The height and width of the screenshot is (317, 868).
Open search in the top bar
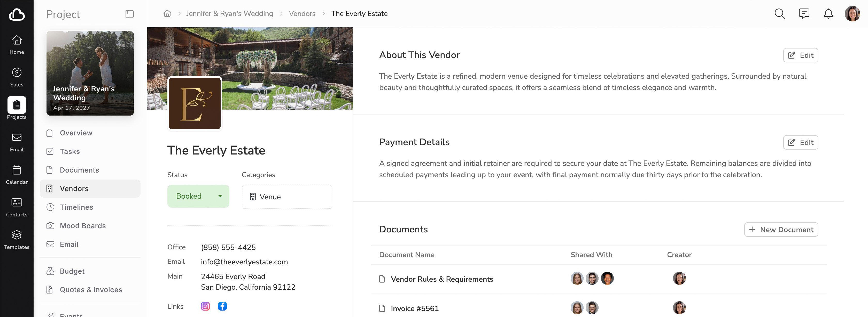(779, 13)
